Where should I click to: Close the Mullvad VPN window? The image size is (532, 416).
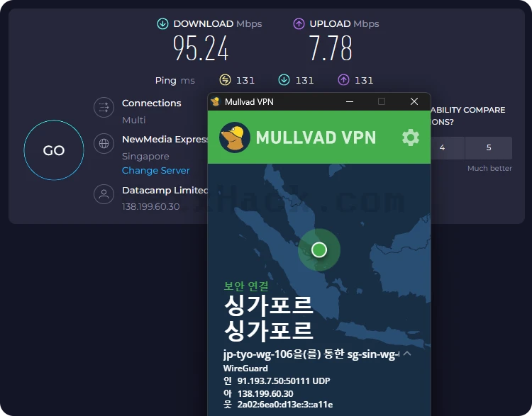414,101
